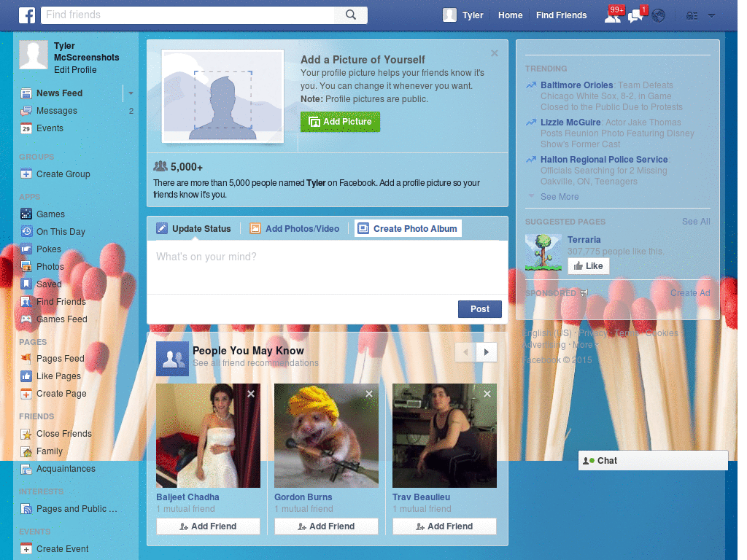
Task: Open Close Friends list
Action: [x=64, y=433]
